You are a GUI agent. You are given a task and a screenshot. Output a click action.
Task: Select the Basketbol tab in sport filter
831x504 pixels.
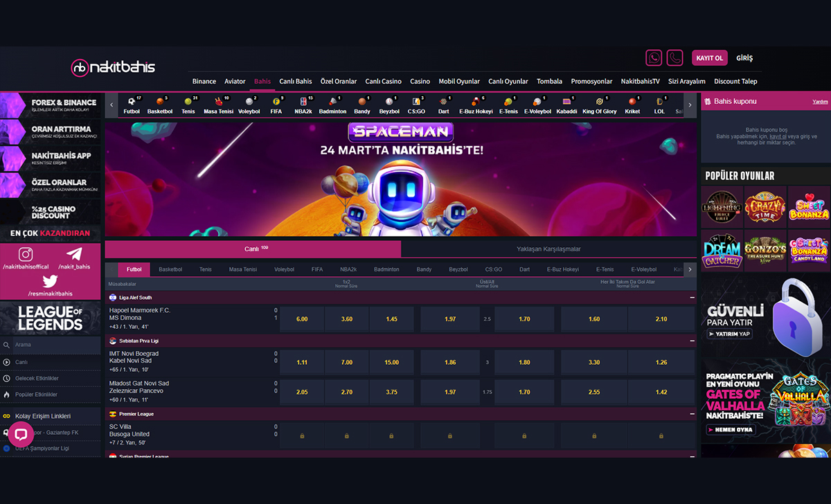pos(170,269)
